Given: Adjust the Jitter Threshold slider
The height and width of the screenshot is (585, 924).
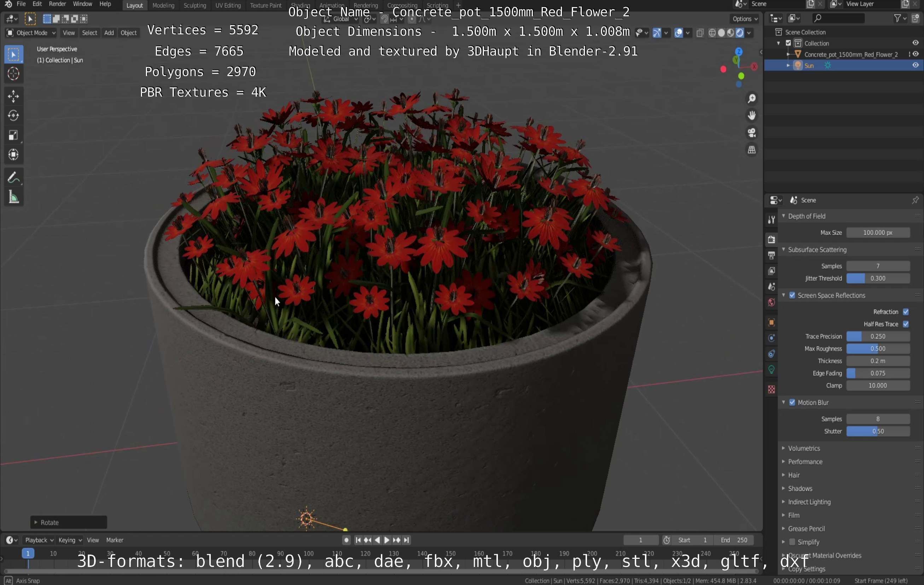Looking at the screenshot, I should click(878, 279).
